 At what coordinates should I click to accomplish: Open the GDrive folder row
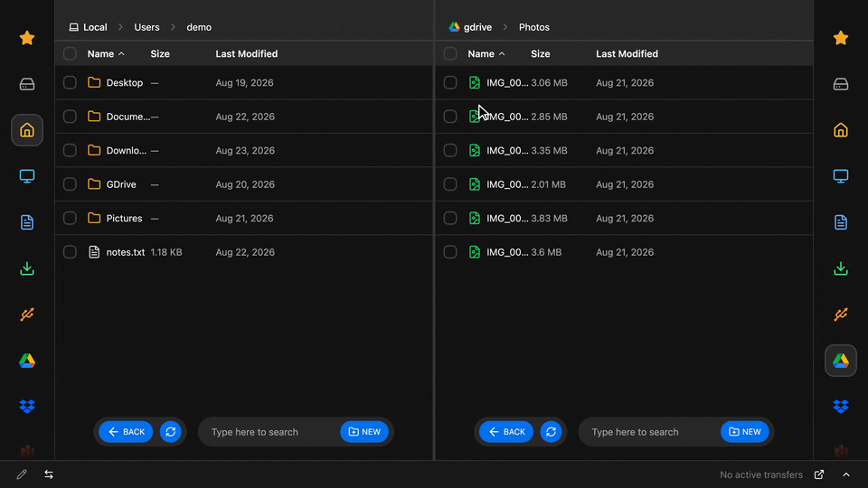[x=244, y=184]
